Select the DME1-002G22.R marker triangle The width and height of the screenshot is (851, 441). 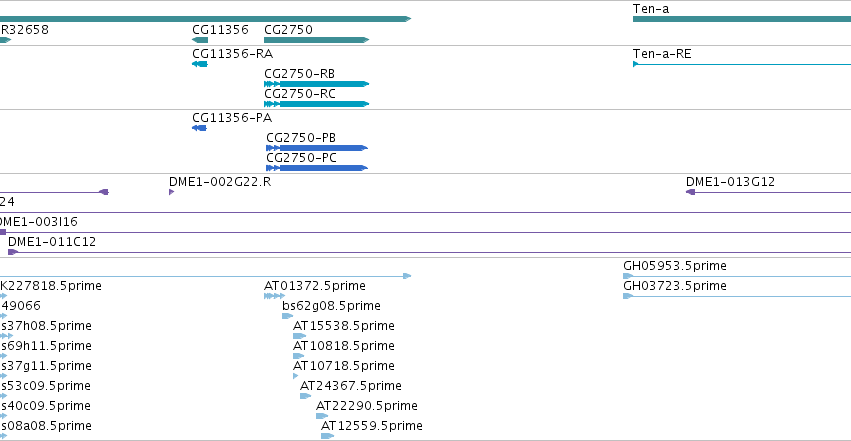click(172, 192)
